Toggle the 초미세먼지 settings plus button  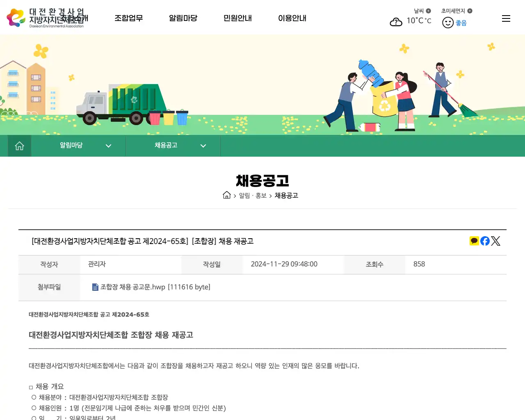pos(470,11)
